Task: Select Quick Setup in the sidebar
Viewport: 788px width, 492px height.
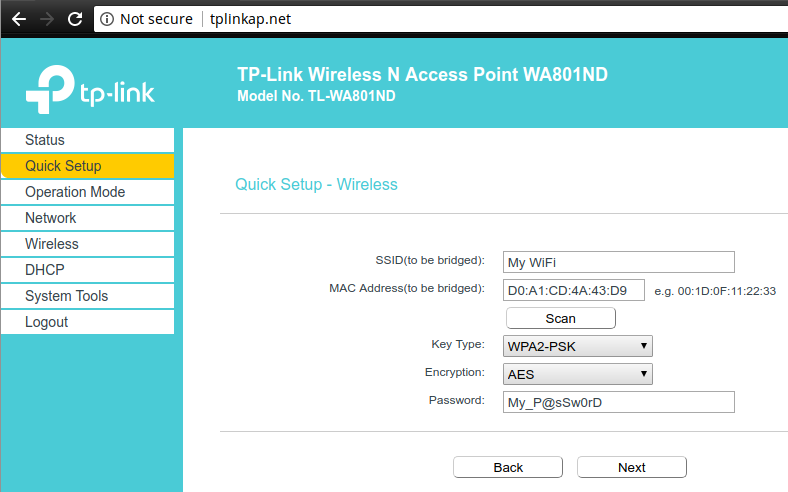Action: click(87, 166)
